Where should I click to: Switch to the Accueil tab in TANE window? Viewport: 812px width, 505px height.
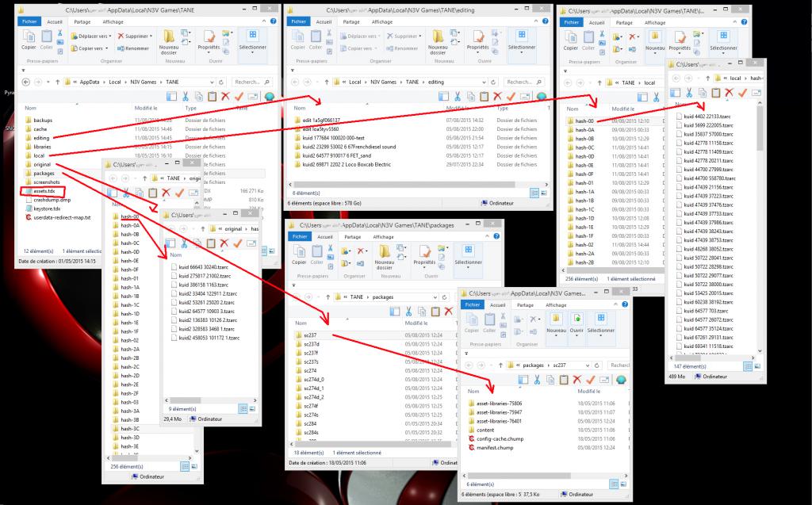point(55,21)
